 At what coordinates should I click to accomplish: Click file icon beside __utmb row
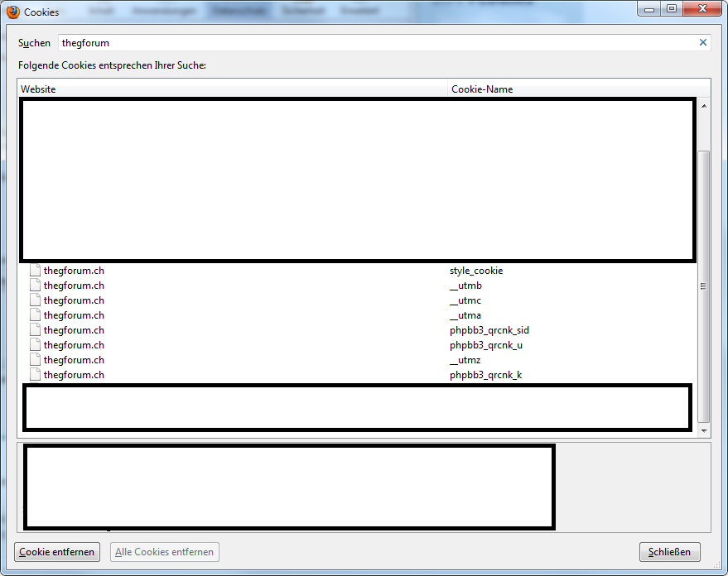(x=35, y=285)
